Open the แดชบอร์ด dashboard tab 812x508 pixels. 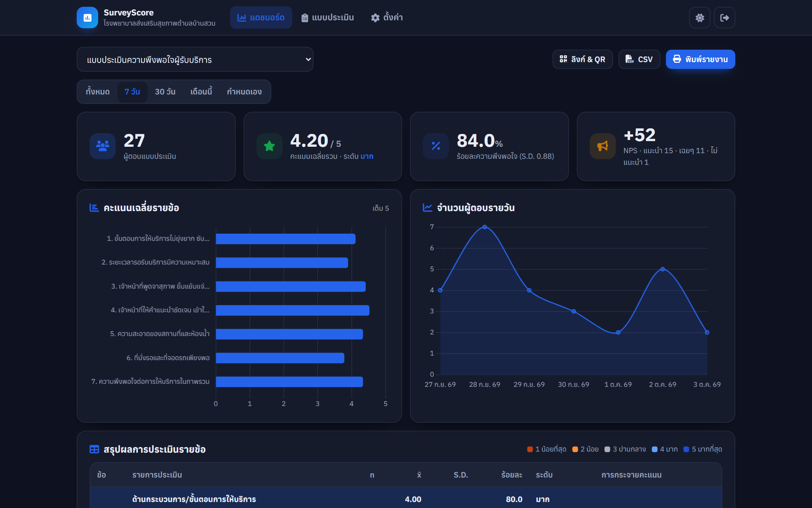pos(261,18)
